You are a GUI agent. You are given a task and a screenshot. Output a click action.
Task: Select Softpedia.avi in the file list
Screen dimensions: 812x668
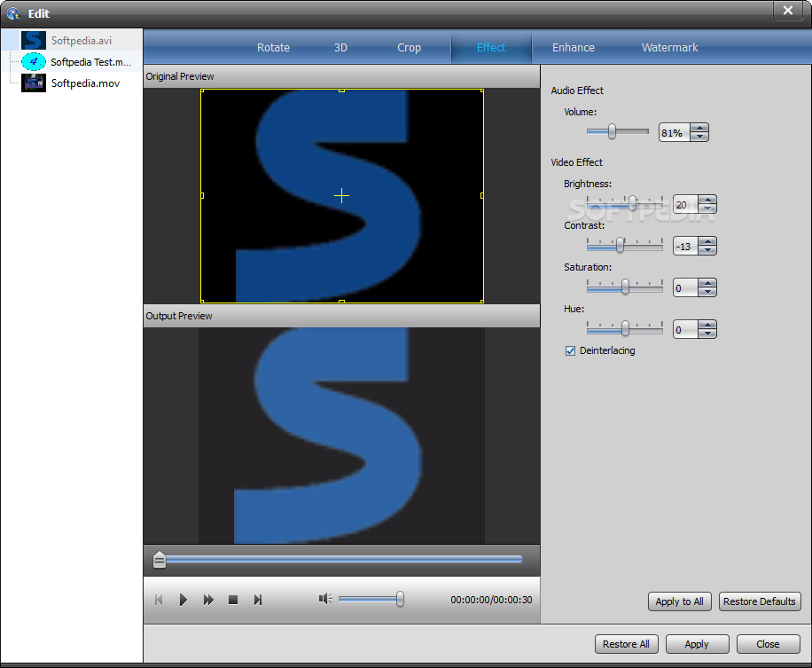pyautogui.click(x=82, y=41)
